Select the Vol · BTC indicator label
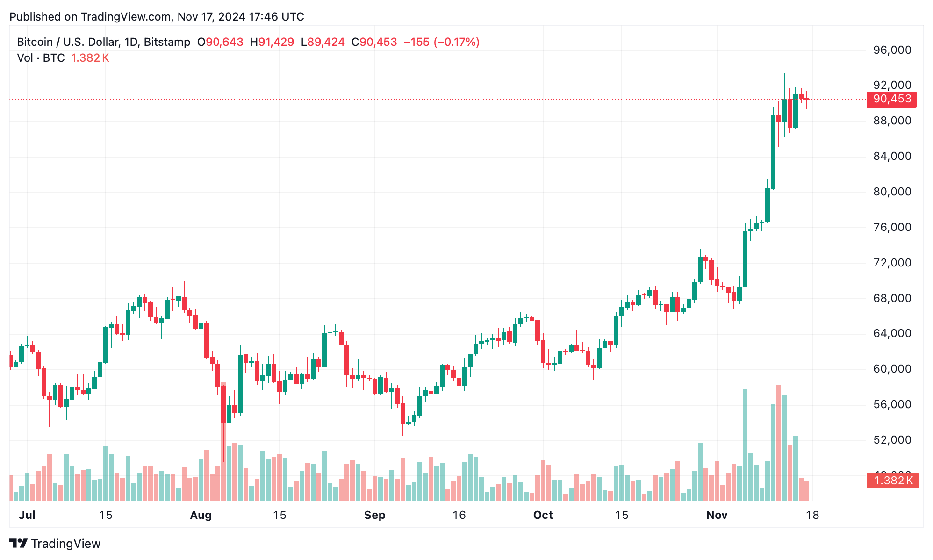The height and width of the screenshot is (560, 933). (x=41, y=58)
